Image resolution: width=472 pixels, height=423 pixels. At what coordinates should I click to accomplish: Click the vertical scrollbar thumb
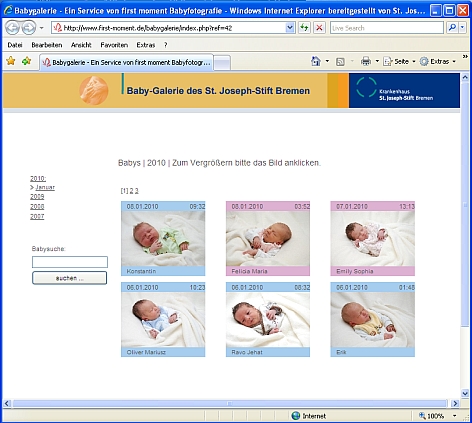pyautogui.click(x=465, y=205)
